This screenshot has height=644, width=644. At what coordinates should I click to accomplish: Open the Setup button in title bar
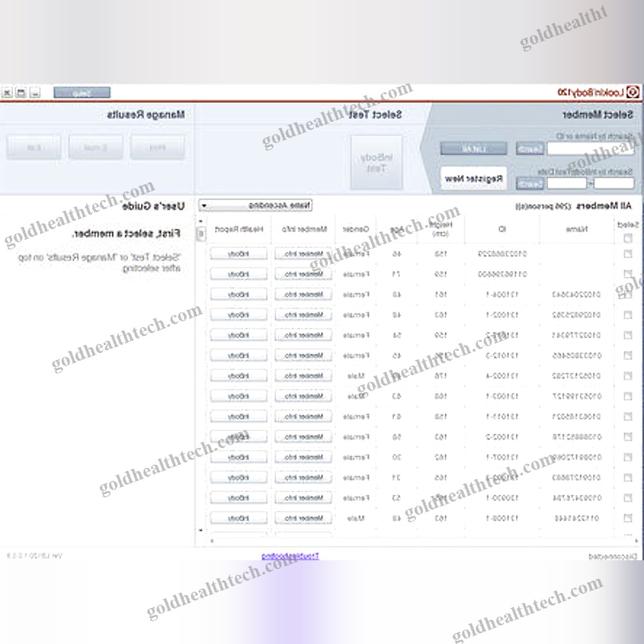coord(82,92)
